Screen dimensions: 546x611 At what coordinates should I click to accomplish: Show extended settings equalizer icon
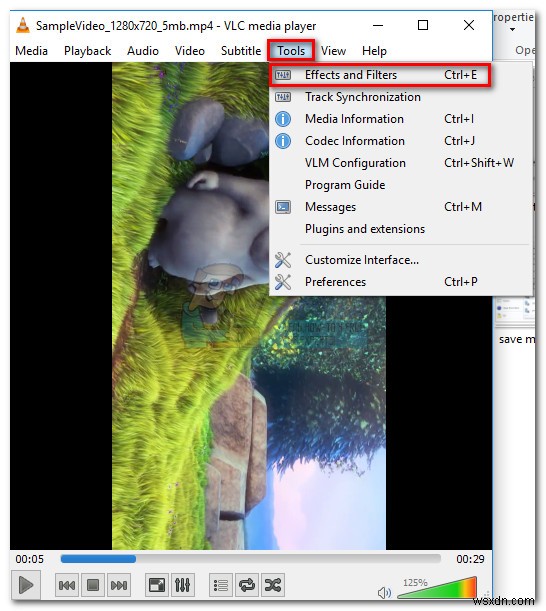click(x=182, y=585)
